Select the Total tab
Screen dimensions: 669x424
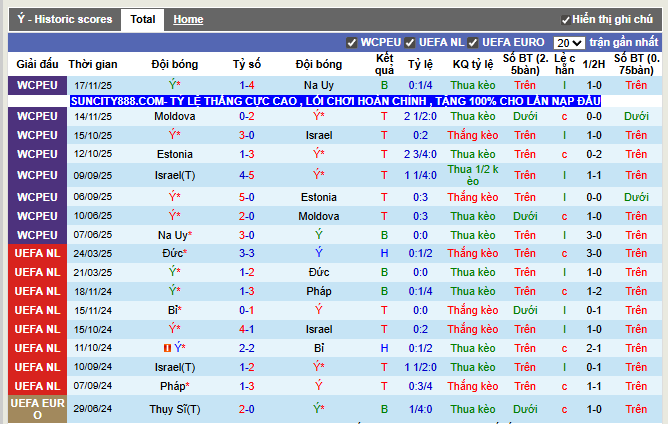(143, 20)
